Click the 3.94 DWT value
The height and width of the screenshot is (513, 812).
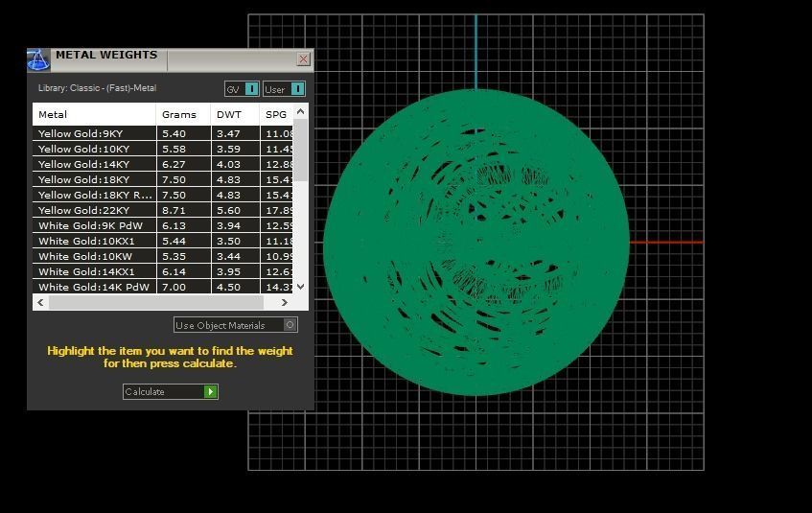228,226
